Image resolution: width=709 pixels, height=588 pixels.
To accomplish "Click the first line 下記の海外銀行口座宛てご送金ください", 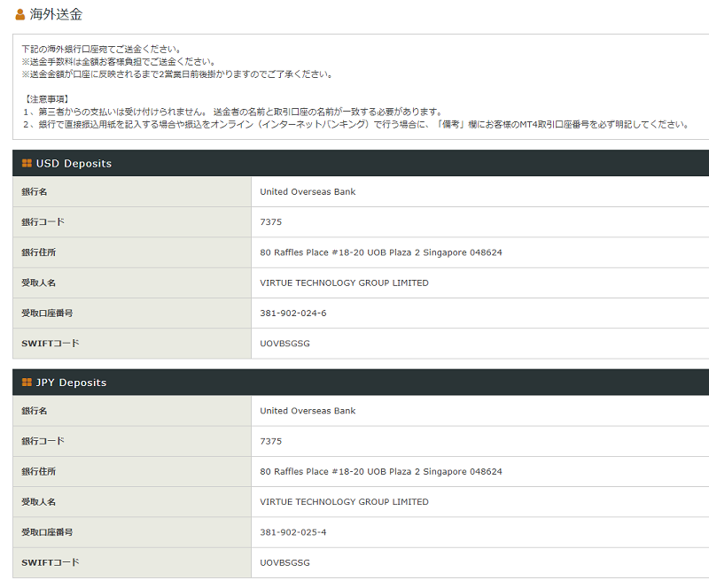I will 102,49.
